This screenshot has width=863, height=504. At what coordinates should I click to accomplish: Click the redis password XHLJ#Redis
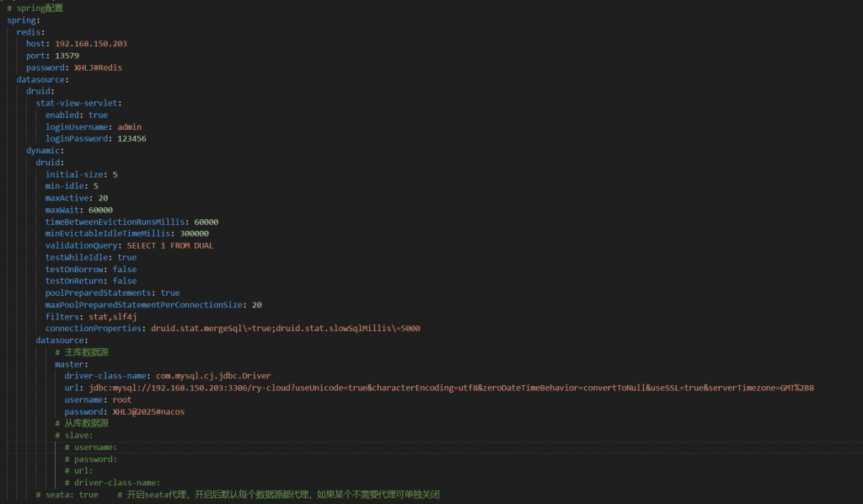click(98, 67)
